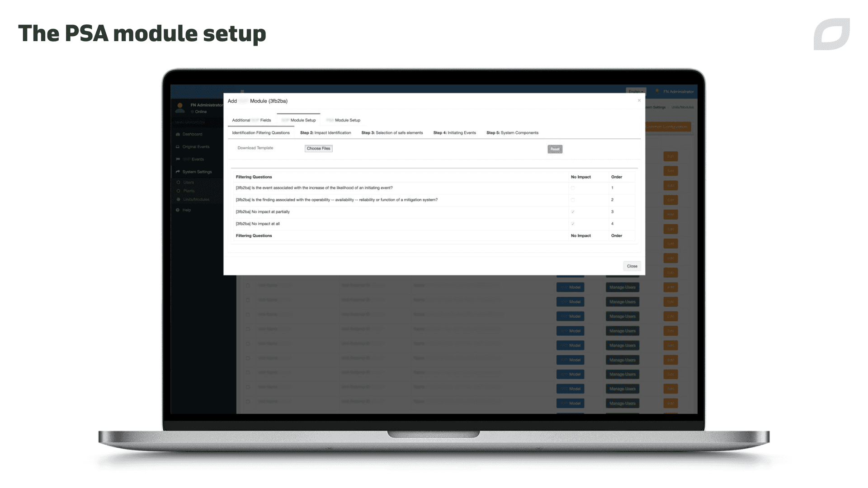Viewport: 868px width, 488px height.
Task: Select question about likelihood of an initiating event
Action: 314,188
